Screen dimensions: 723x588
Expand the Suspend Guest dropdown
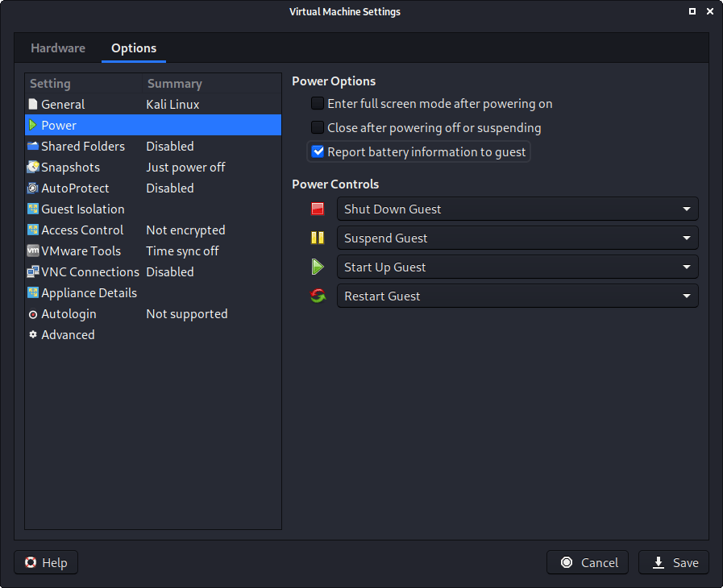687,238
